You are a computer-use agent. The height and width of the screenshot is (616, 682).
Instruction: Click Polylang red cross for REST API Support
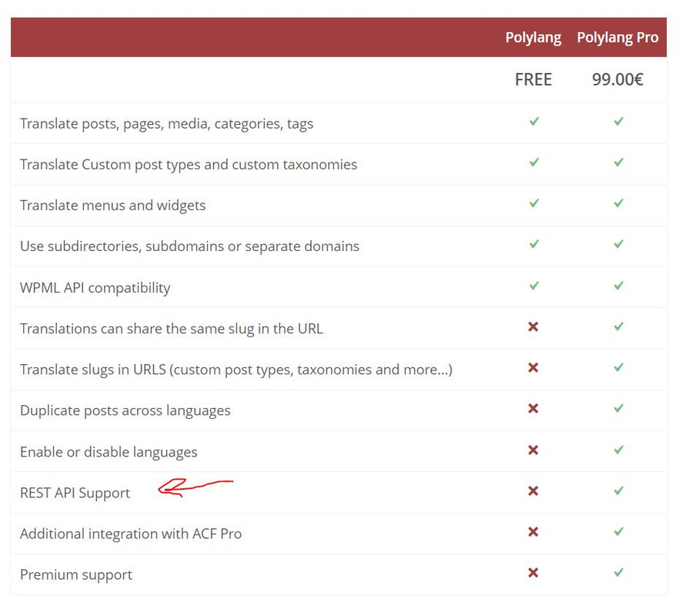click(533, 490)
